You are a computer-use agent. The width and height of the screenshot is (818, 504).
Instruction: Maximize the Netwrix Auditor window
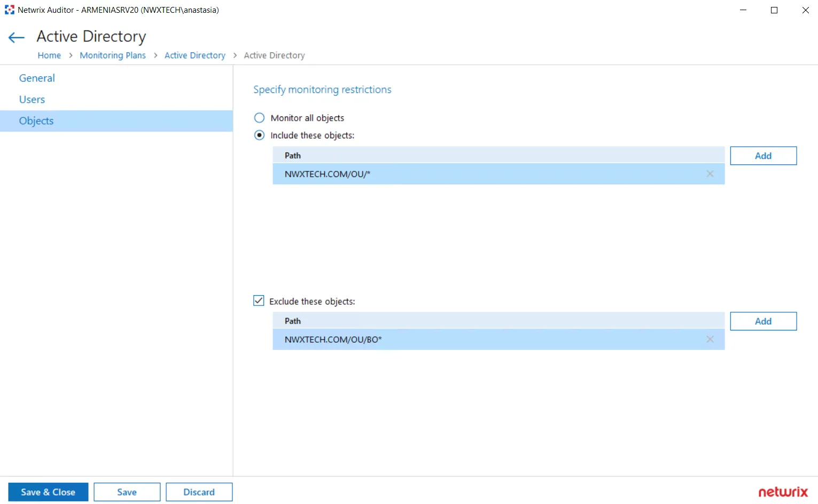point(774,10)
